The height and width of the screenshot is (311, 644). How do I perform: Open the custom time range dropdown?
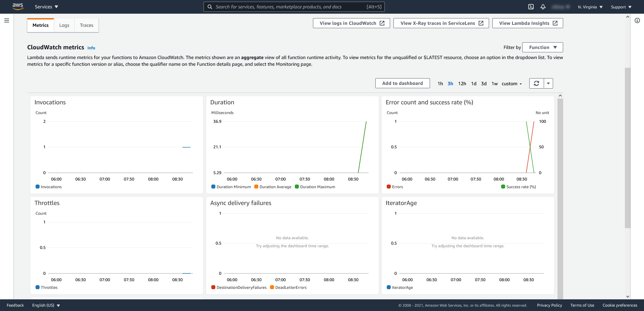tap(512, 84)
